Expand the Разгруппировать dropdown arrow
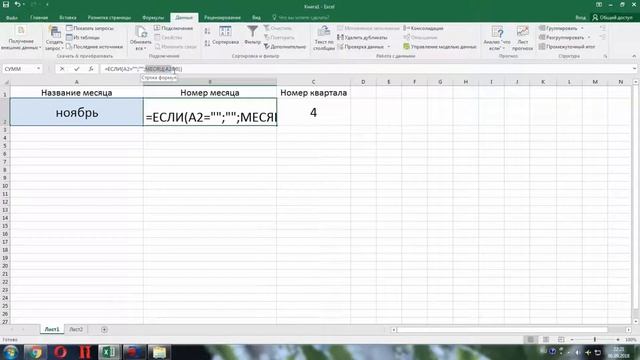 pyautogui.click(x=589, y=38)
